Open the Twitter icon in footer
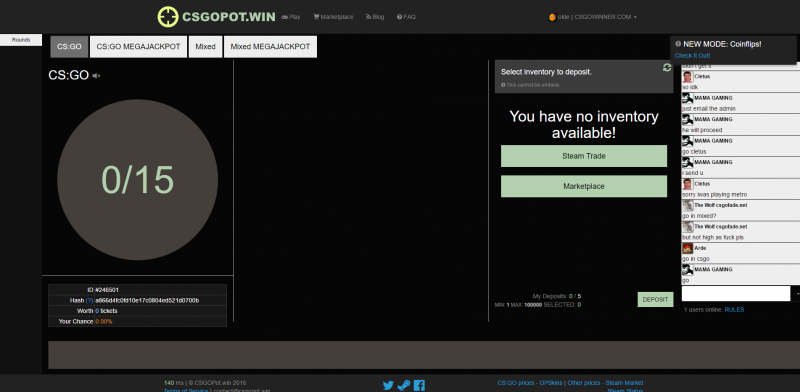800x392 pixels. click(388, 385)
